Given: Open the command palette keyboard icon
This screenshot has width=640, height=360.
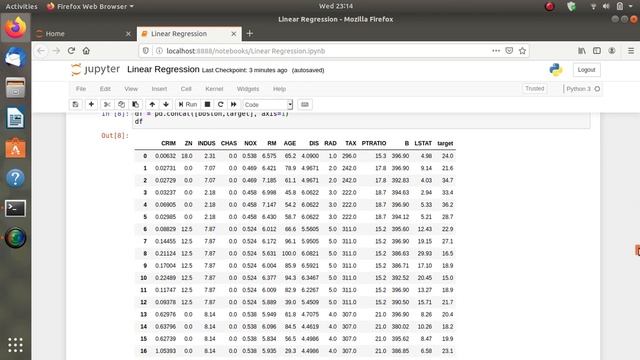Looking at the screenshot, I should pos(304,104).
